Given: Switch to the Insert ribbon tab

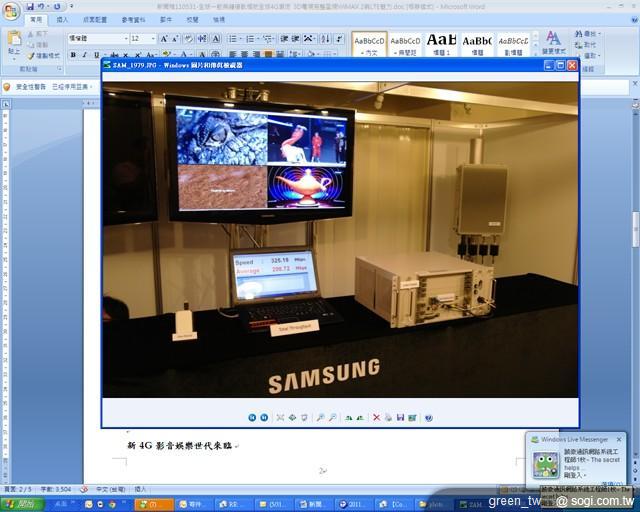Looking at the screenshot, I should coord(62,20).
